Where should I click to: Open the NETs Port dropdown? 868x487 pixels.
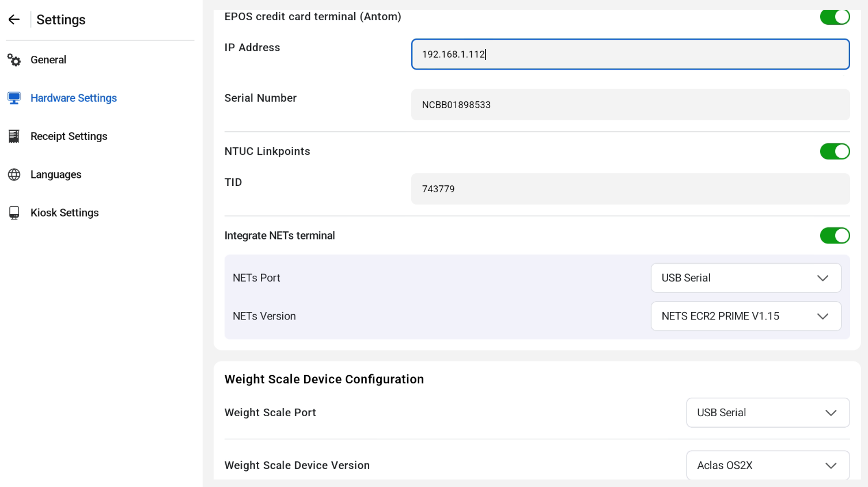[746, 278]
